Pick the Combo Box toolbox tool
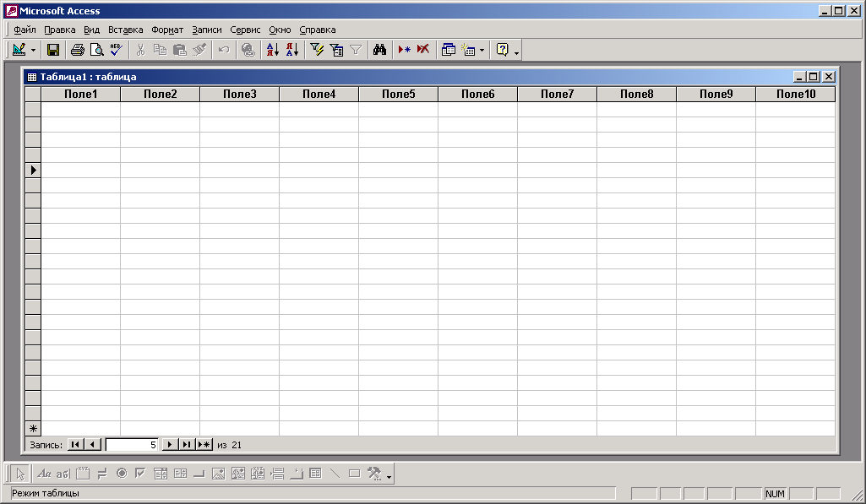 pos(161,474)
